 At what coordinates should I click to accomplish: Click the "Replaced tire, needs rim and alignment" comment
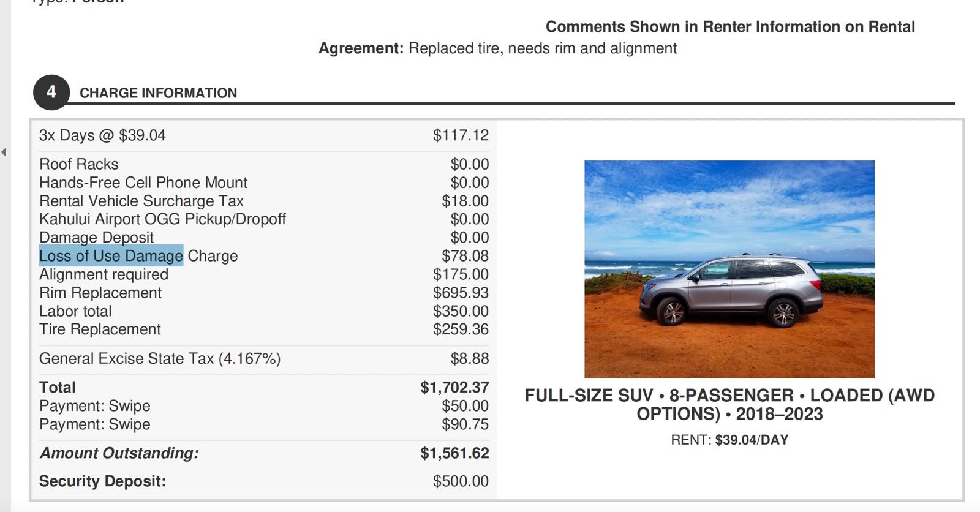coord(542,48)
